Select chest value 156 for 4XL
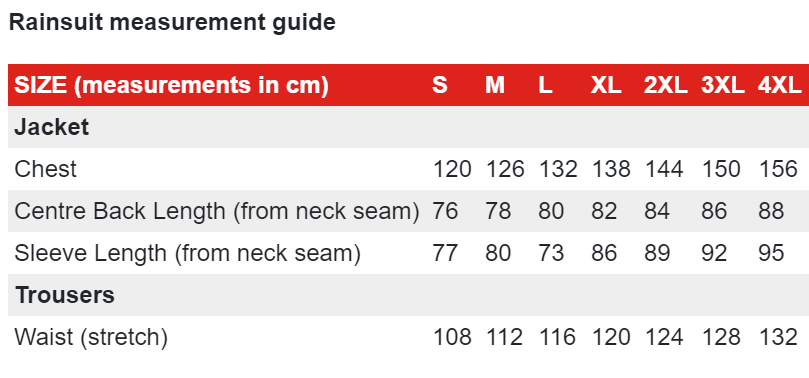809x378 pixels. 778,169
